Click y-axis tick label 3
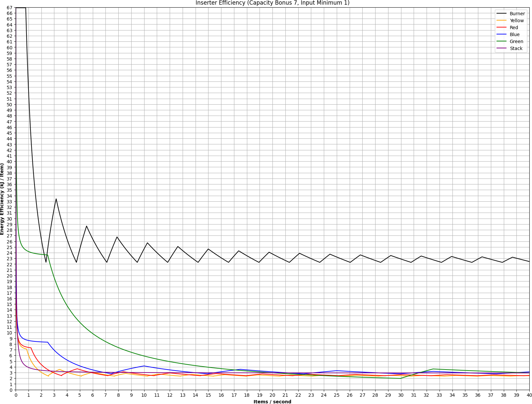This screenshot has width=532, height=404. coord(11,373)
